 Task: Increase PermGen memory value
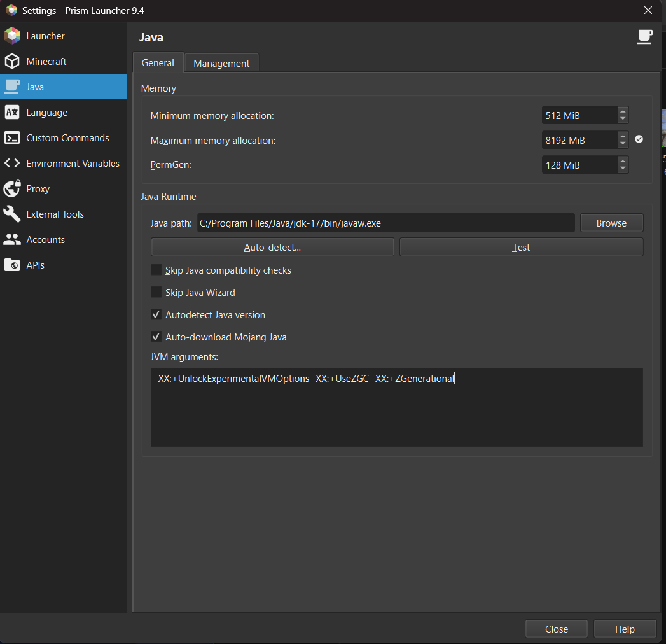pyautogui.click(x=623, y=161)
